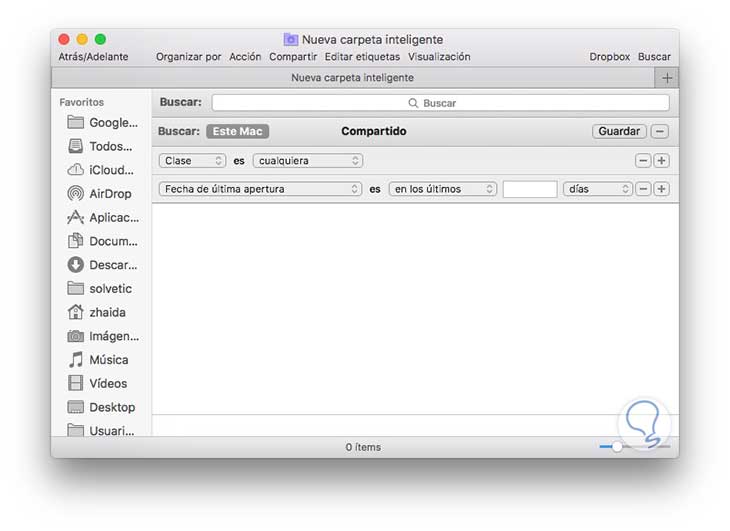730x531 pixels.
Task: Click the green zoom window button
Action: (x=101, y=40)
